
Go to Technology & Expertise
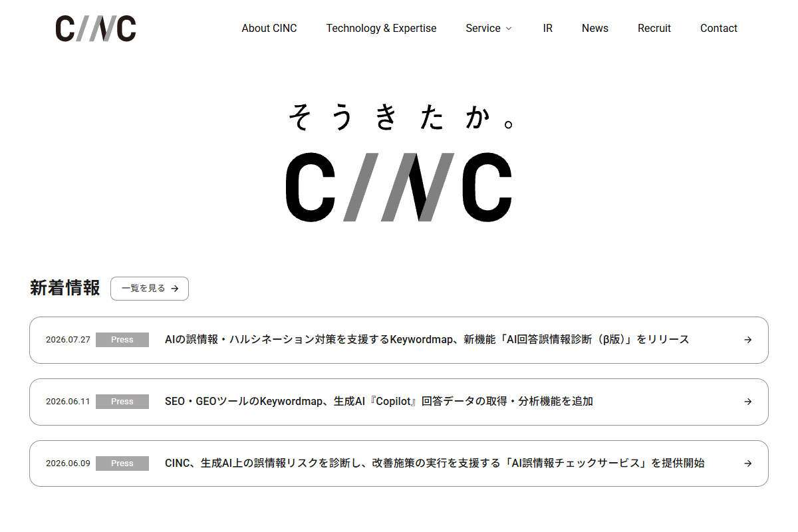tap(381, 28)
